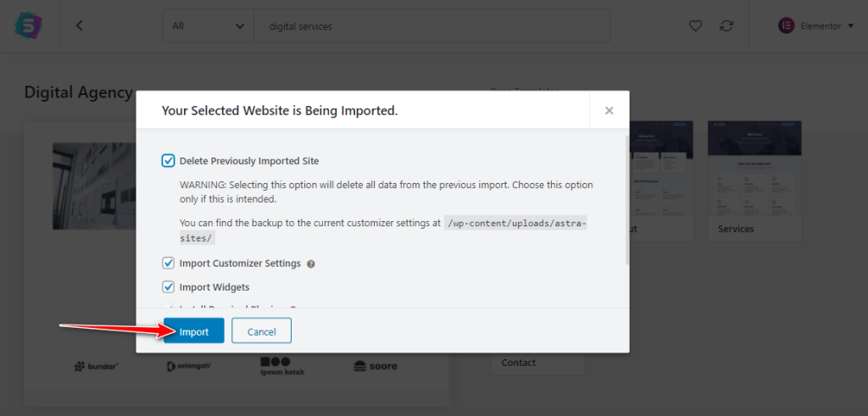Select the Services page template thumbnail
Image resolution: width=868 pixels, height=416 pixels.
click(x=754, y=181)
